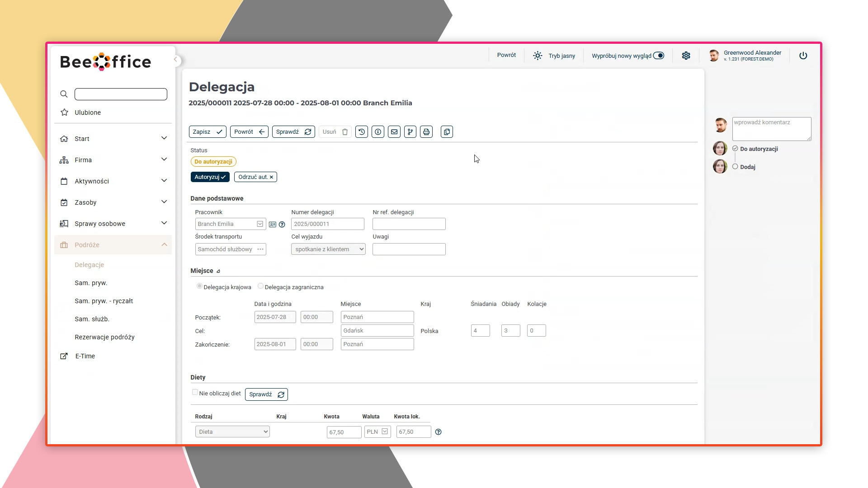Open the workflow branch icon

tap(410, 132)
